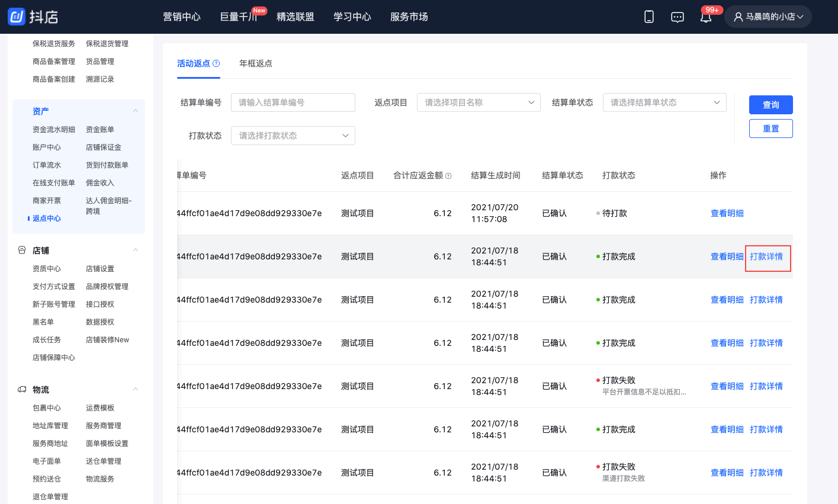
Task: Open 品牌授权管理 in sidebar
Action: click(107, 287)
